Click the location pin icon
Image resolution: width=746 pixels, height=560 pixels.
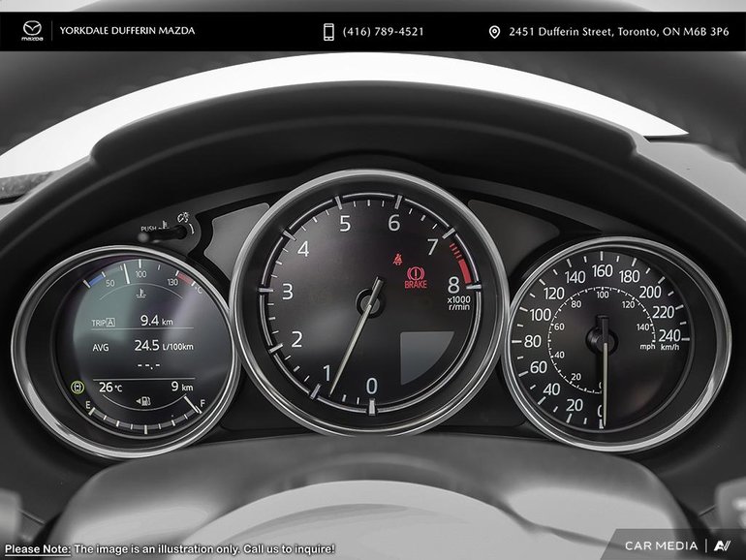coord(495,32)
